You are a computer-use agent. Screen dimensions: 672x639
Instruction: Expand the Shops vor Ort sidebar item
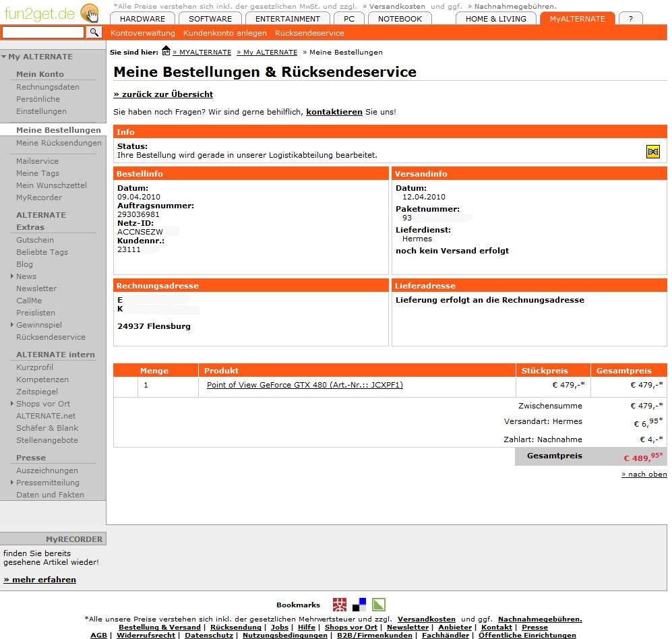click(12, 403)
